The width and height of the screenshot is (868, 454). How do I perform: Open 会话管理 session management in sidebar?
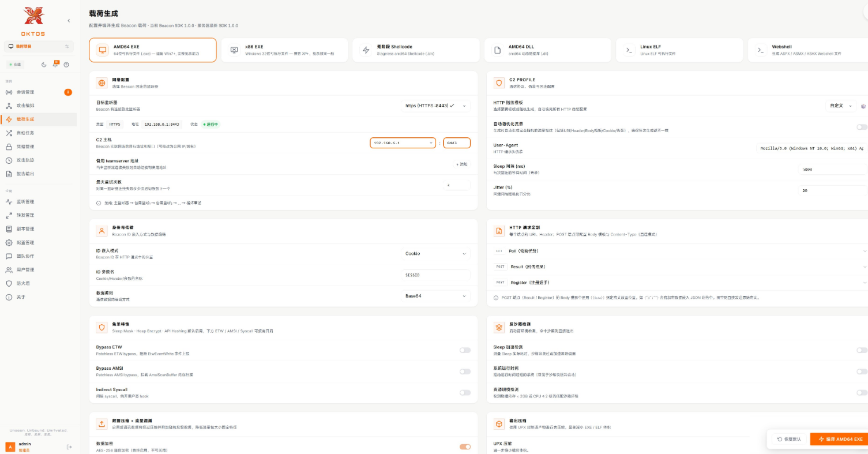[x=39, y=92]
